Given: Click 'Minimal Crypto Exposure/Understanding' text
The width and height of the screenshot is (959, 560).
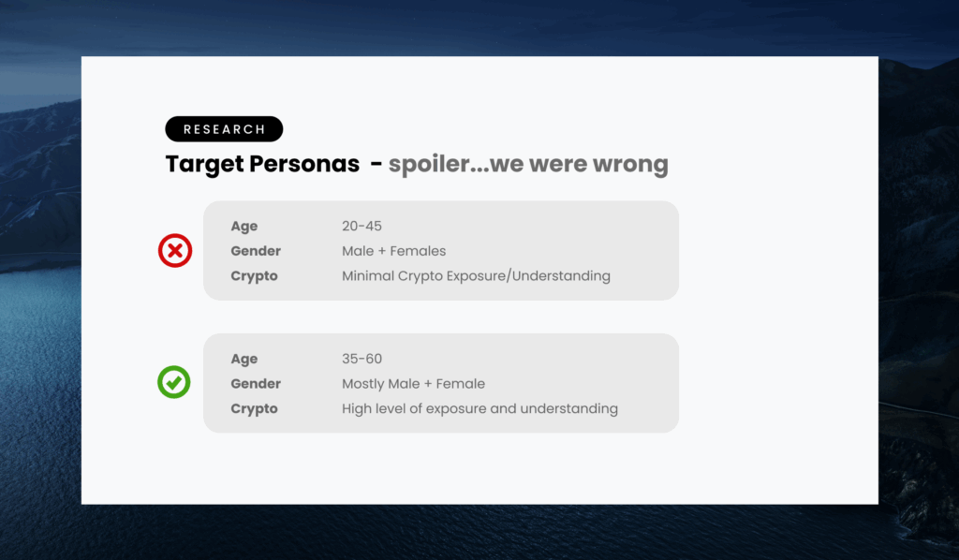Looking at the screenshot, I should pyautogui.click(x=476, y=276).
